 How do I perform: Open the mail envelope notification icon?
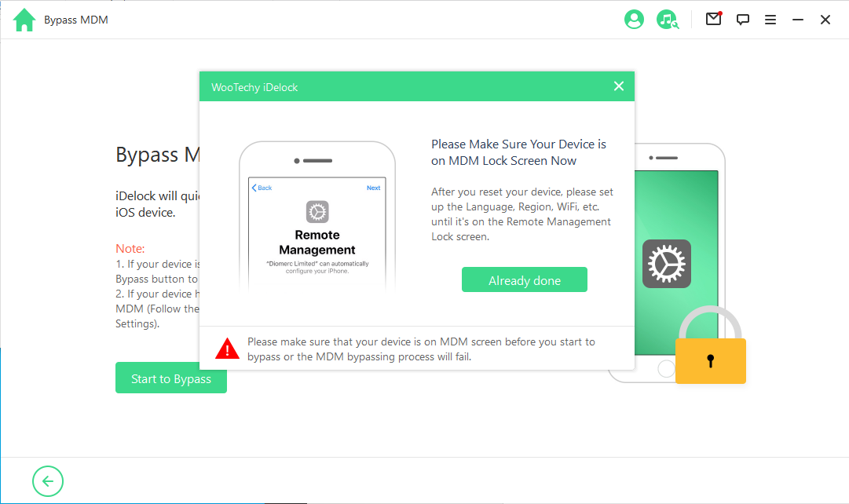pos(713,20)
